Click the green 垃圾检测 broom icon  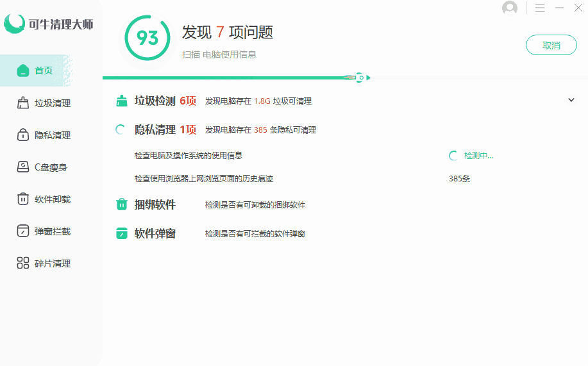click(x=121, y=101)
